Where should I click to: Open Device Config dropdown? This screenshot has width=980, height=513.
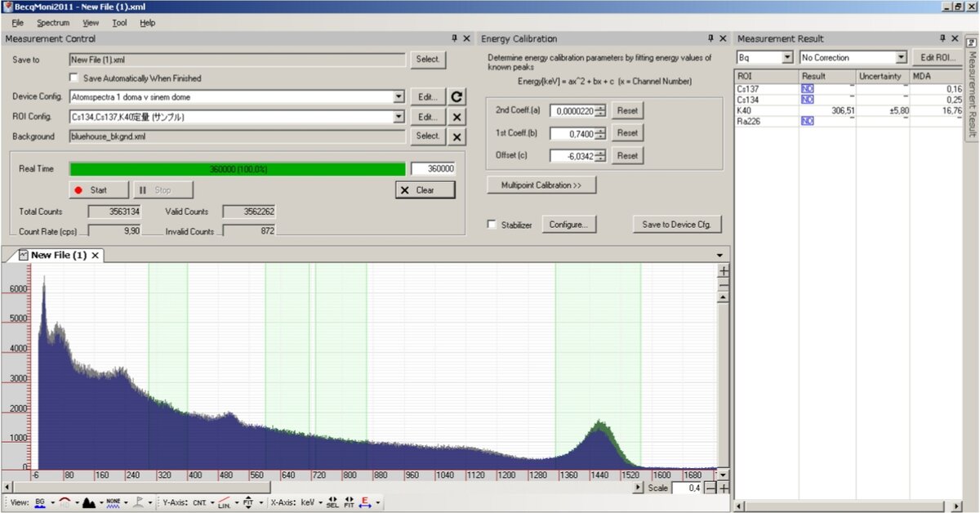click(x=399, y=97)
